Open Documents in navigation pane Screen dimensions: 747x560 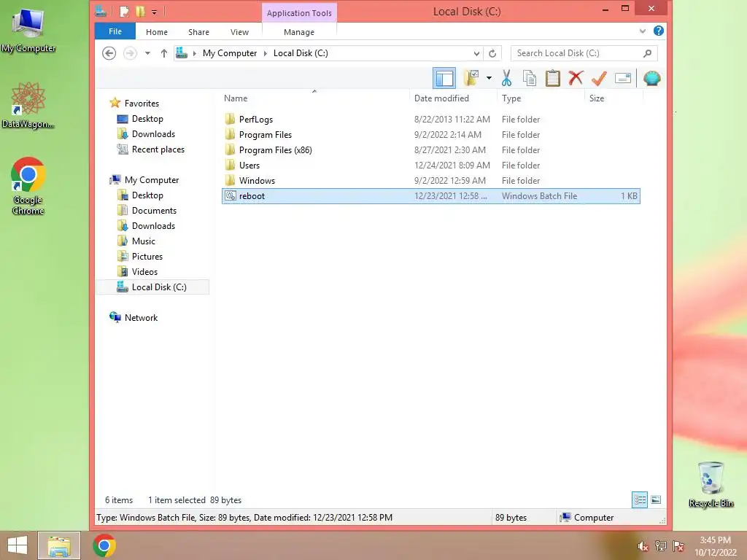point(154,211)
